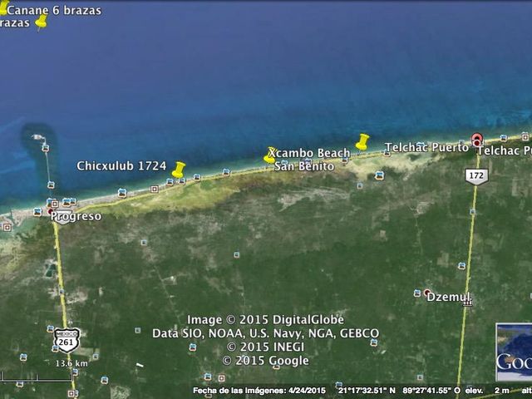The height and width of the screenshot is (399, 532).
Task: Select the Dzemul town label
Action: (x=449, y=298)
